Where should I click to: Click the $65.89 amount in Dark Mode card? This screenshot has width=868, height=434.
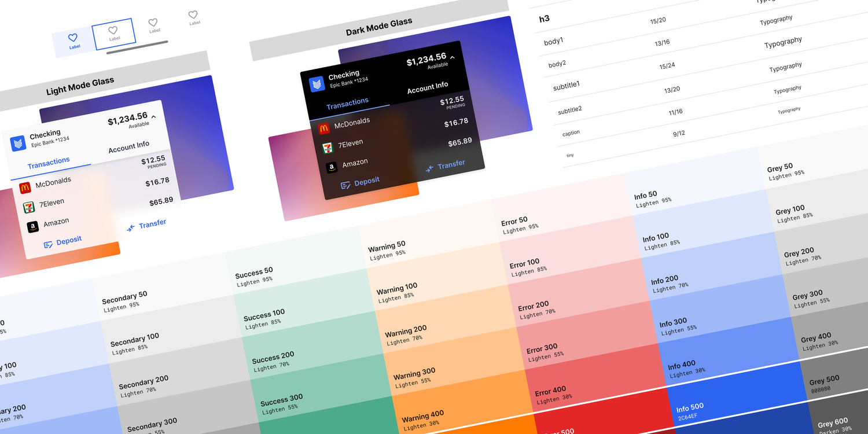(x=460, y=142)
